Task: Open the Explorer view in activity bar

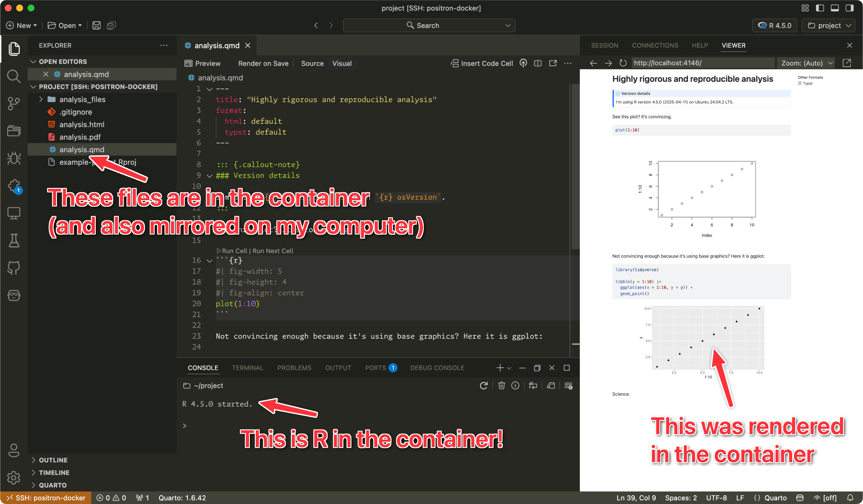Action: click(x=14, y=49)
